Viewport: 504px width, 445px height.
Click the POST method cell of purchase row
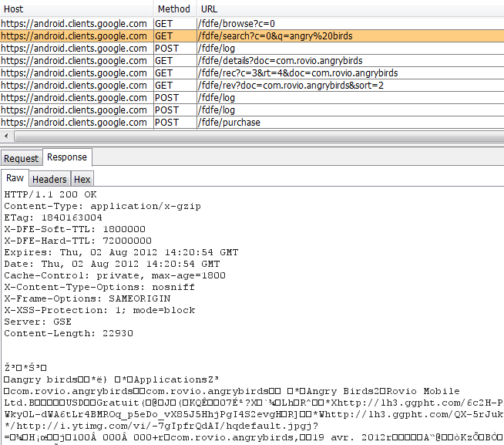[175, 123]
